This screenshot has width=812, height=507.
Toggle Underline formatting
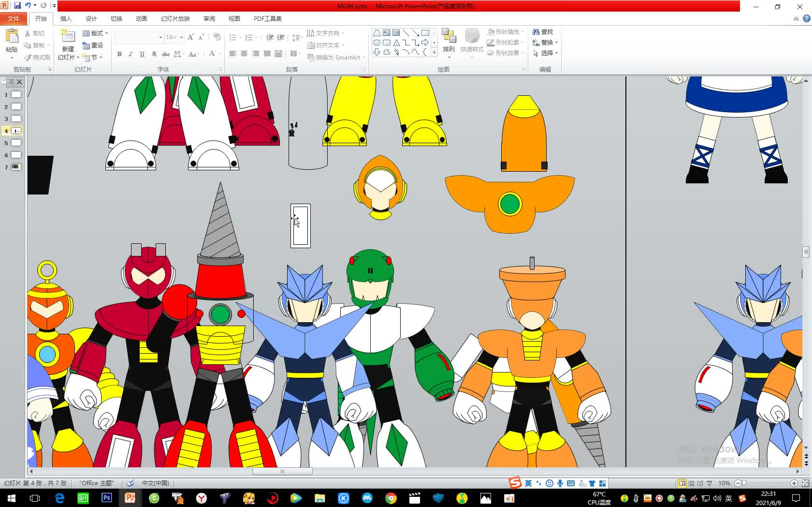pyautogui.click(x=142, y=54)
